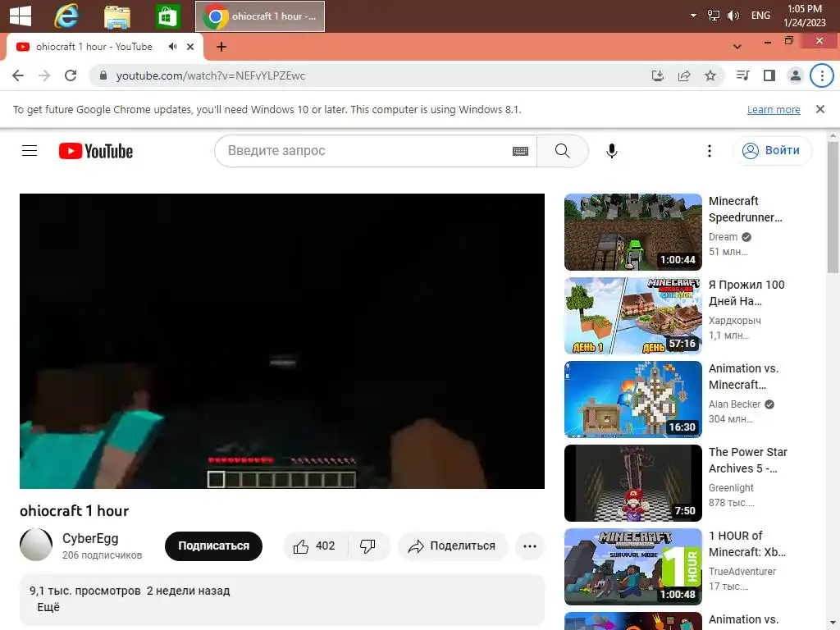Share this page from the address bar
840x630 pixels.
click(684, 75)
